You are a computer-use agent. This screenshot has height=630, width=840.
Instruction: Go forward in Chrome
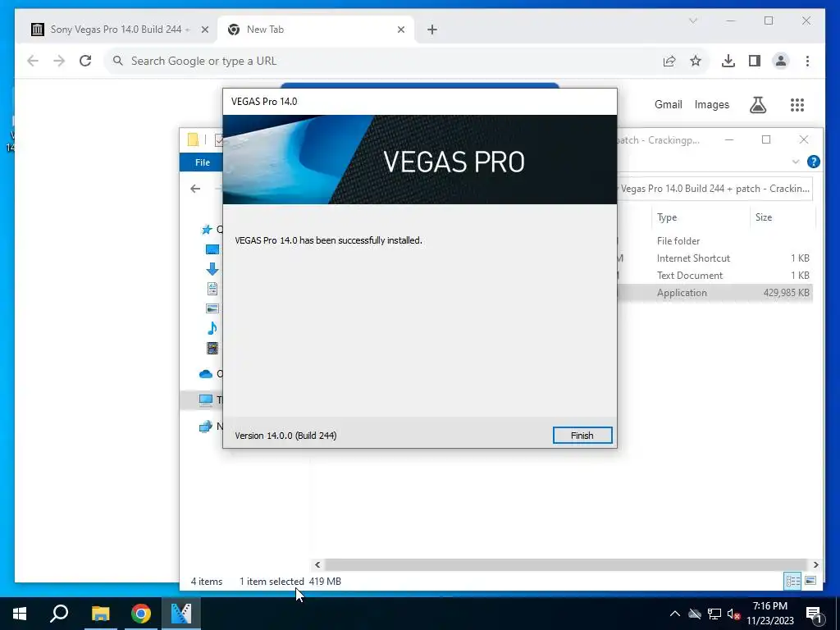point(59,61)
